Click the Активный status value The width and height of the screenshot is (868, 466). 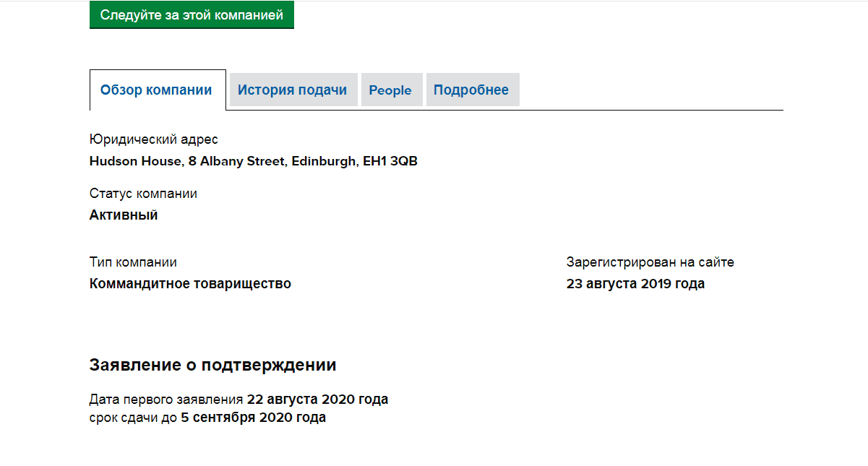click(124, 215)
